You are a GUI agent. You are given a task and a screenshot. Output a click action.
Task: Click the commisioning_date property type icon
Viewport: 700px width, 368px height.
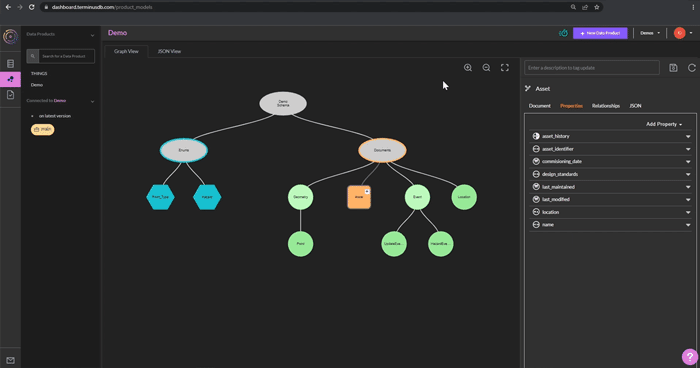[x=536, y=162]
